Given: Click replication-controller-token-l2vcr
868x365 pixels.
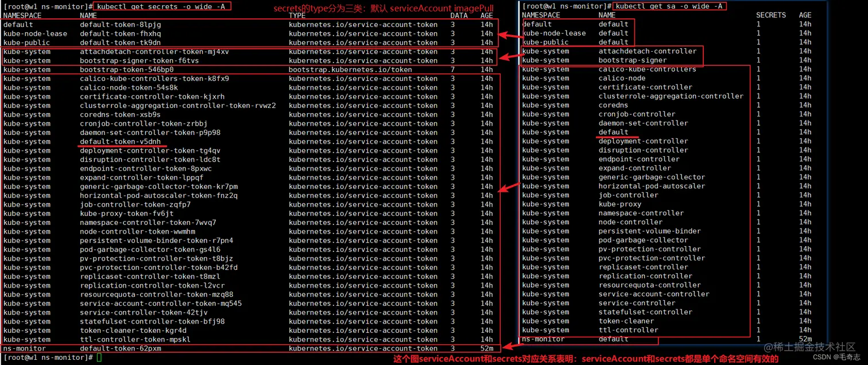Looking at the screenshot, I should point(152,286).
